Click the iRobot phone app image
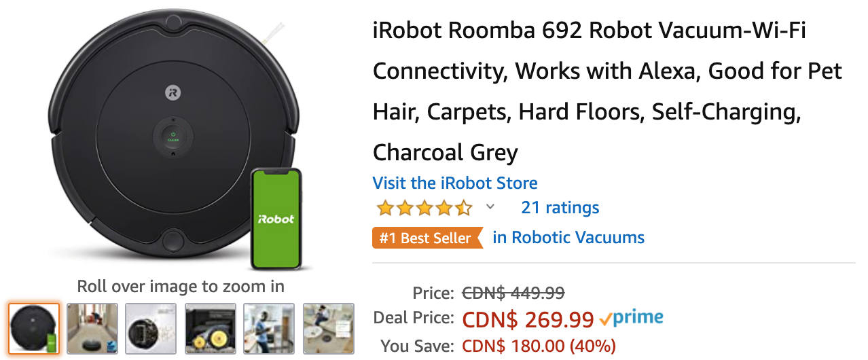Viewport: 868px width, 360px height. coord(276,217)
